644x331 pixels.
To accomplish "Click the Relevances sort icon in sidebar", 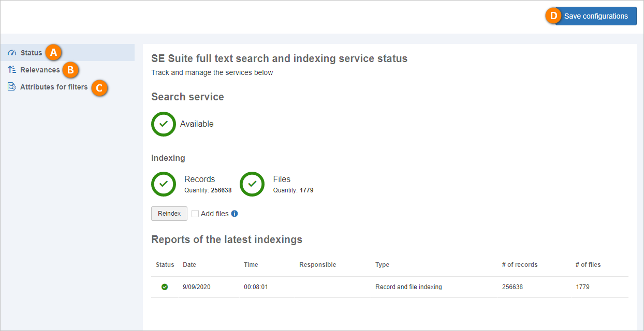I will (x=12, y=70).
